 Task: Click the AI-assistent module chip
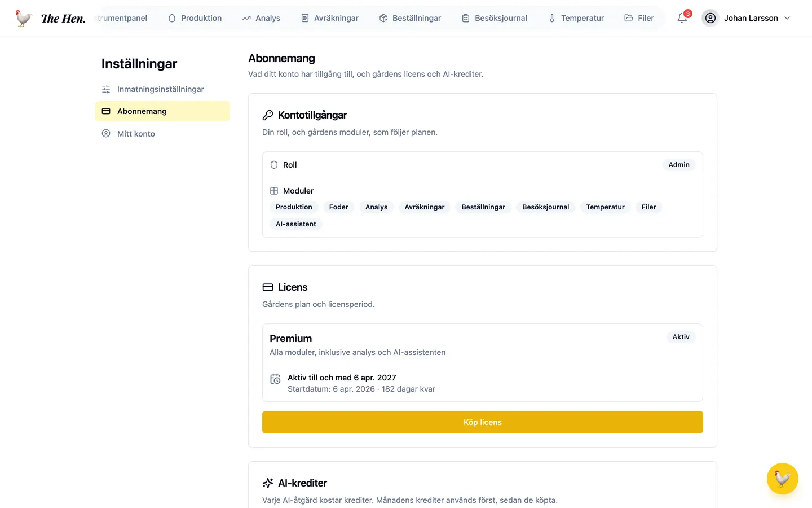(x=296, y=224)
